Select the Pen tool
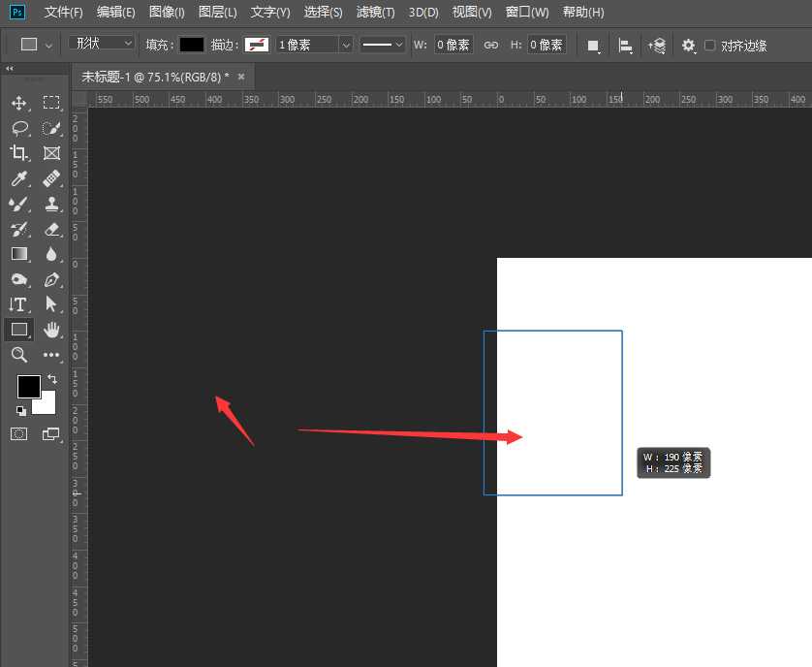Image resolution: width=812 pixels, height=667 pixels. point(51,279)
